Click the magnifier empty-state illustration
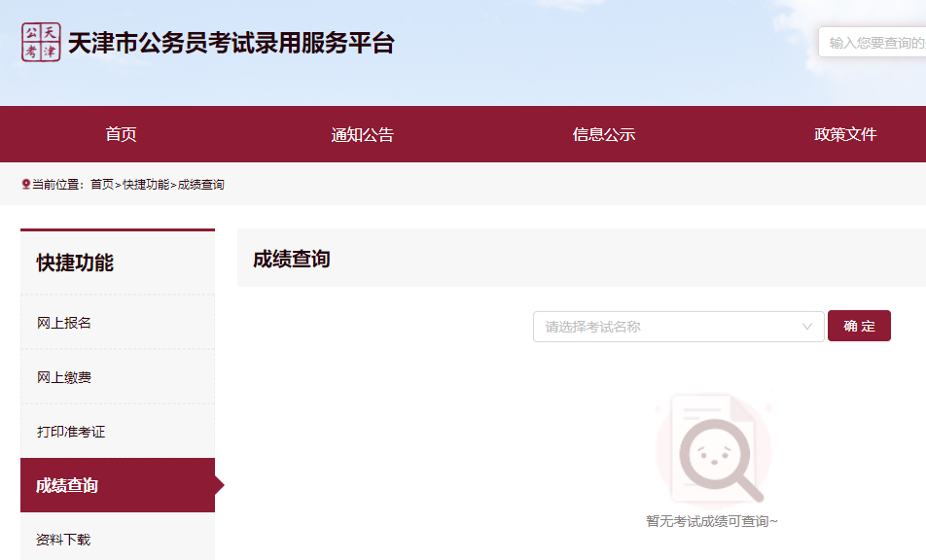The height and width of the screenshot is (560, 926). (x=714, y=447)
